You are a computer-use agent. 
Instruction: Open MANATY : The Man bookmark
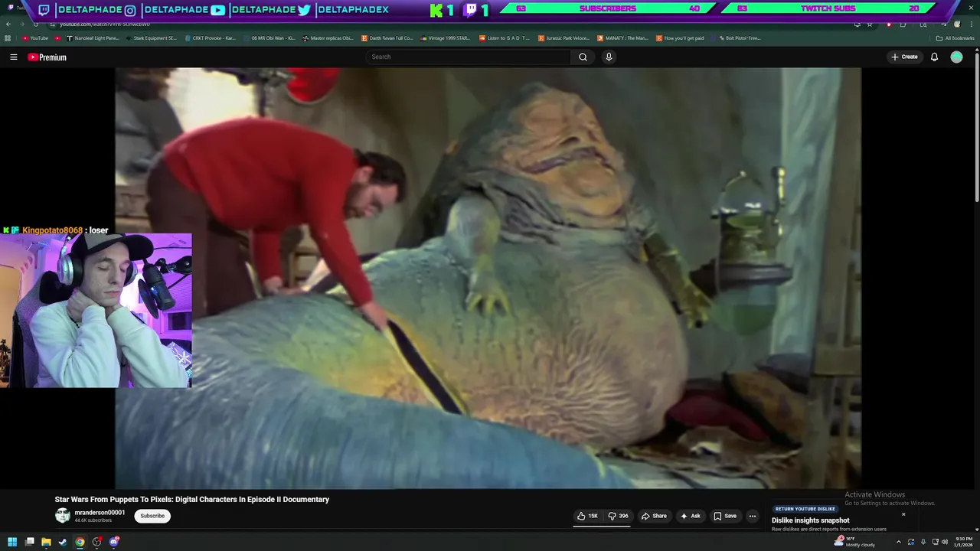(x=623, y=38)
